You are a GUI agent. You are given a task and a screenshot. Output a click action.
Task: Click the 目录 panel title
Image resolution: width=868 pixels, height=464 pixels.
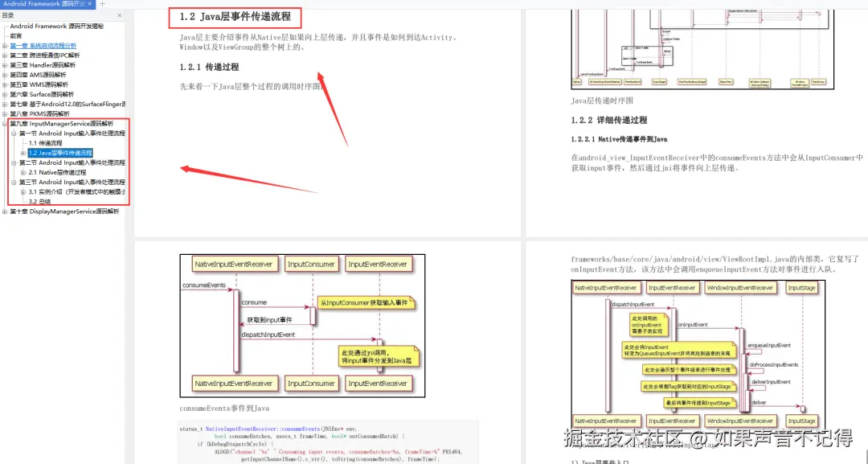8,15
